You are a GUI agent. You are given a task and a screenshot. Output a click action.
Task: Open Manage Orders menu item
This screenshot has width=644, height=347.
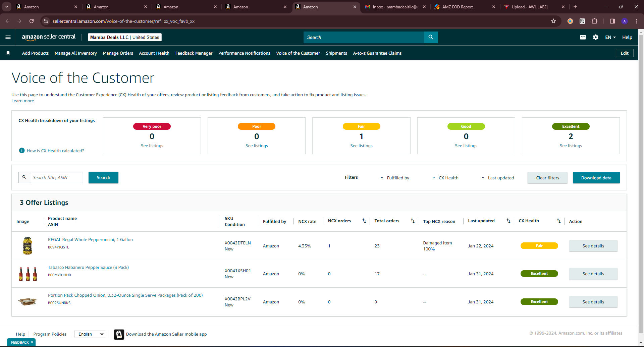click(x=118, y=53)
